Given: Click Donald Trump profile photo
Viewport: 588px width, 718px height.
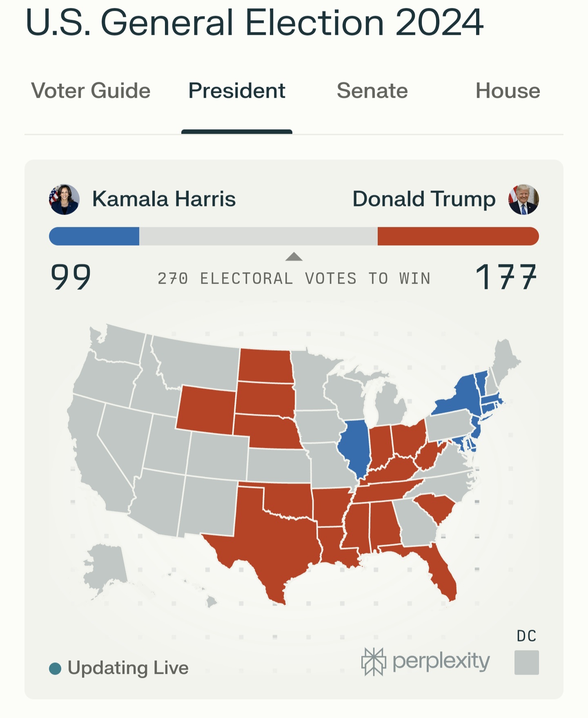Looking at the screenshot, I should [523, 199].
